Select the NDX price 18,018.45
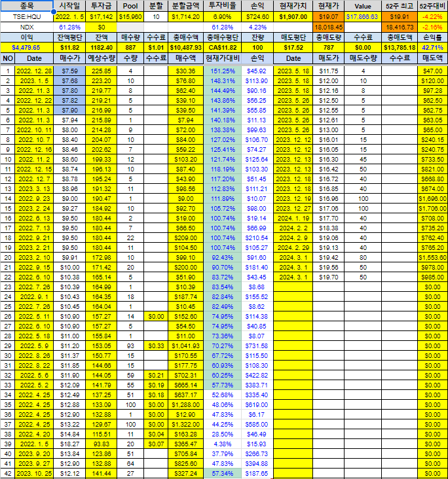The image size is (448, 479). (329, 27)
